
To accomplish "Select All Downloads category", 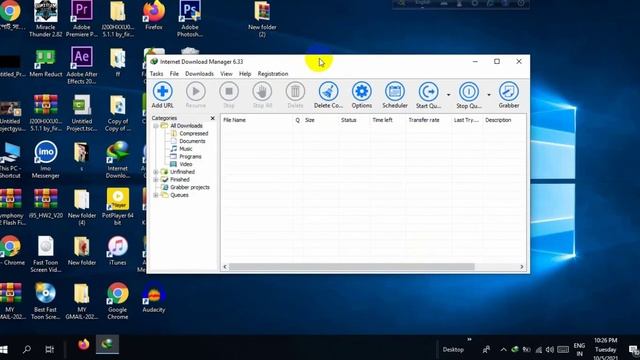I will (186, 126).
